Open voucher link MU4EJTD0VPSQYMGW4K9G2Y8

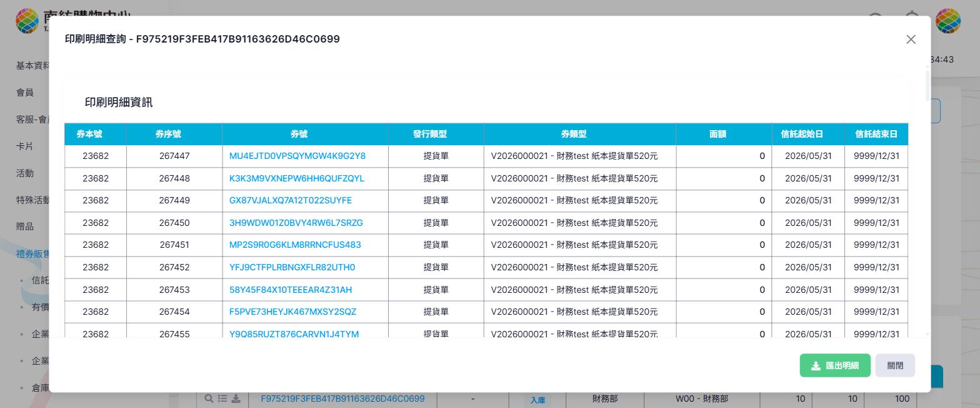click(297, 156)
